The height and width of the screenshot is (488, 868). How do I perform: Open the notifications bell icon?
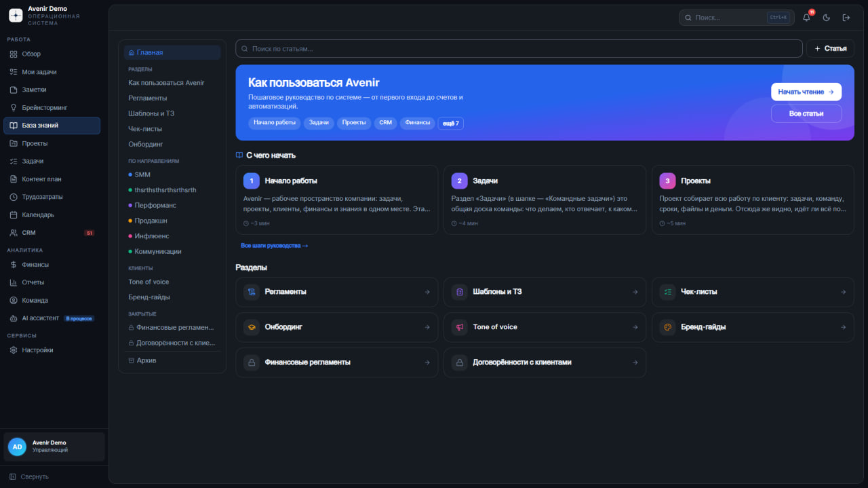(807, 18)
